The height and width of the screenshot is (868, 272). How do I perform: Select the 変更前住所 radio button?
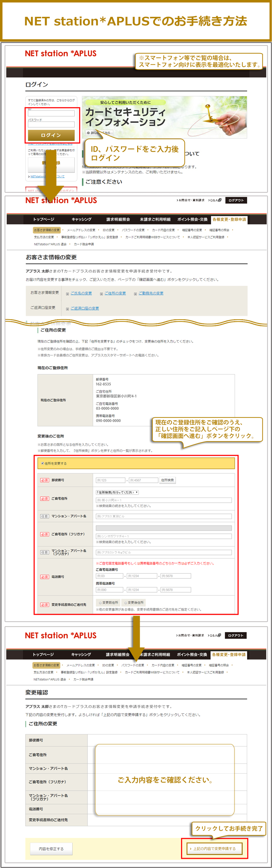tap(100, 603)
